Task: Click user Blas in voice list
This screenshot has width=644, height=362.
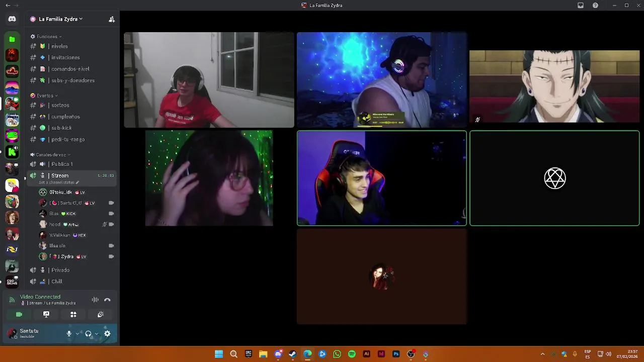Action: coord(76,214)
